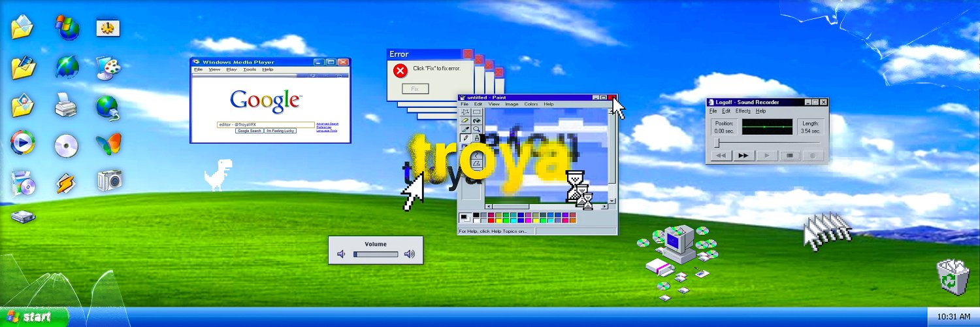This screenshot has height=327, width=980.
Task: Select the Pencil tool in Paint
Action: [466, 137]
